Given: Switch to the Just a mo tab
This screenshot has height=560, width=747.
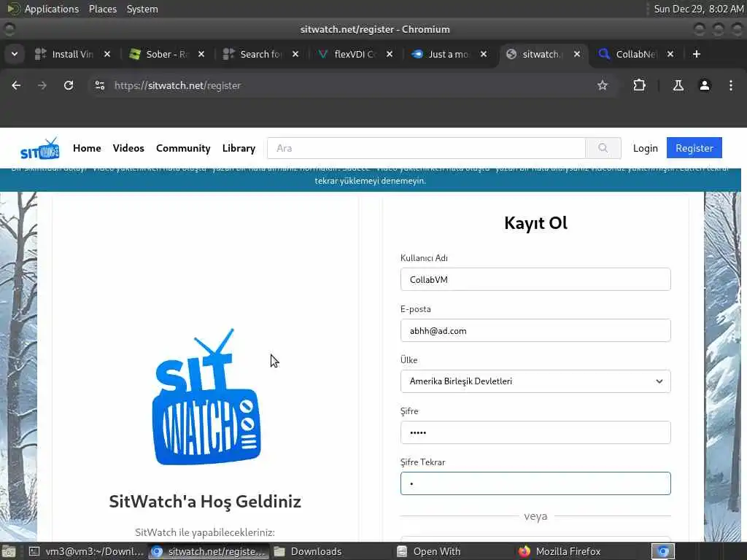Looking at the screenshot, I should point(448,54).
